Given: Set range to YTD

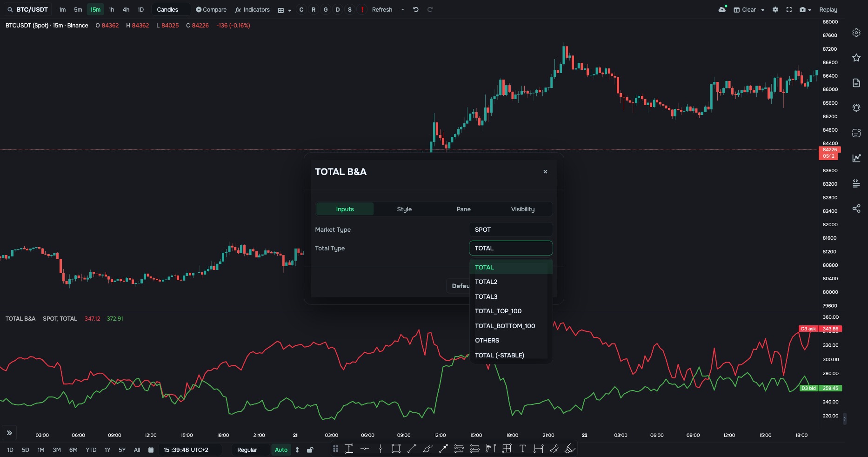Looking at the screenshot, I should 91,450.
